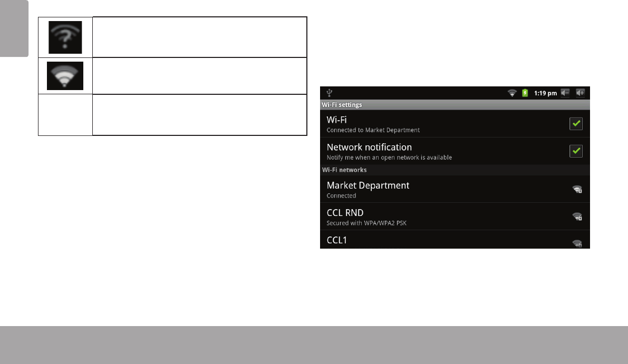Tap the volume up icon in status bar

point(581,93)
